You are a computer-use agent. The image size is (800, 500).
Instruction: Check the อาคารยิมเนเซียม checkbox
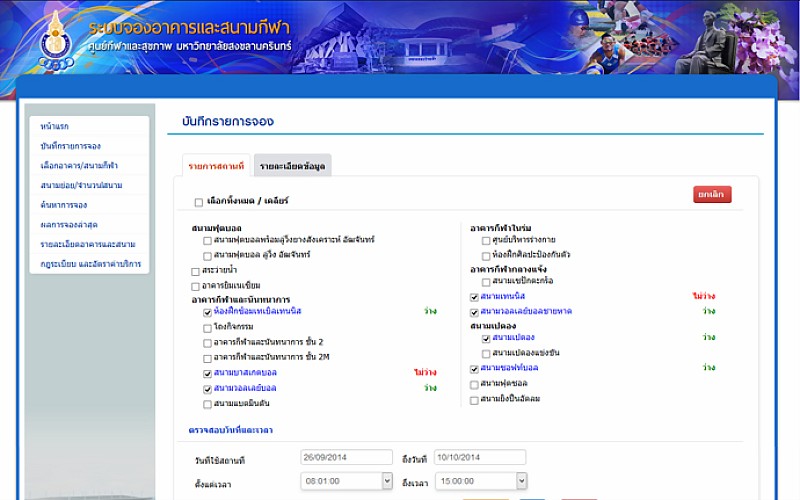click(x=195, y=287)
